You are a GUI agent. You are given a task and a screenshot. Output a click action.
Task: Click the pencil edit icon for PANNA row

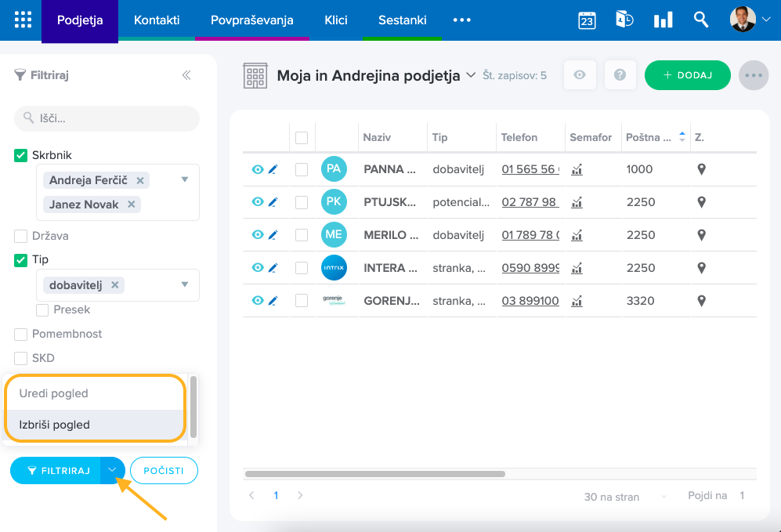pyautogui.click(x=273, y=169)
